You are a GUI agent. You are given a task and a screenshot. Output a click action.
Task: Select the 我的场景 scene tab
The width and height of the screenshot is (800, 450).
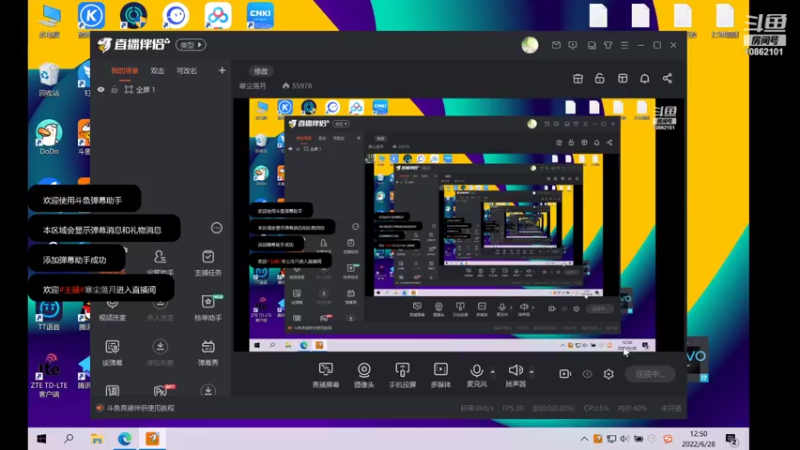tap(124, 71)
